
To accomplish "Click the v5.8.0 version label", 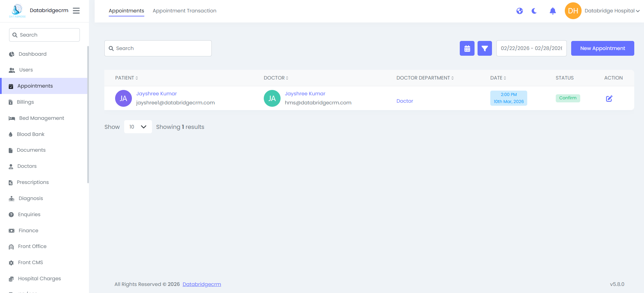I will point(617,284).
